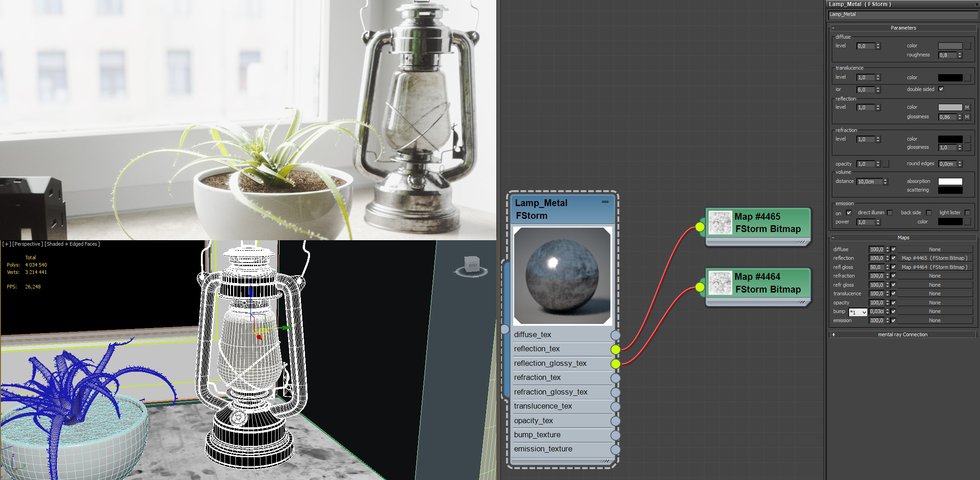This screenshot has width=980, height=480.
Task: Click the Map #4465 node input socket
Action: [700, 227]
